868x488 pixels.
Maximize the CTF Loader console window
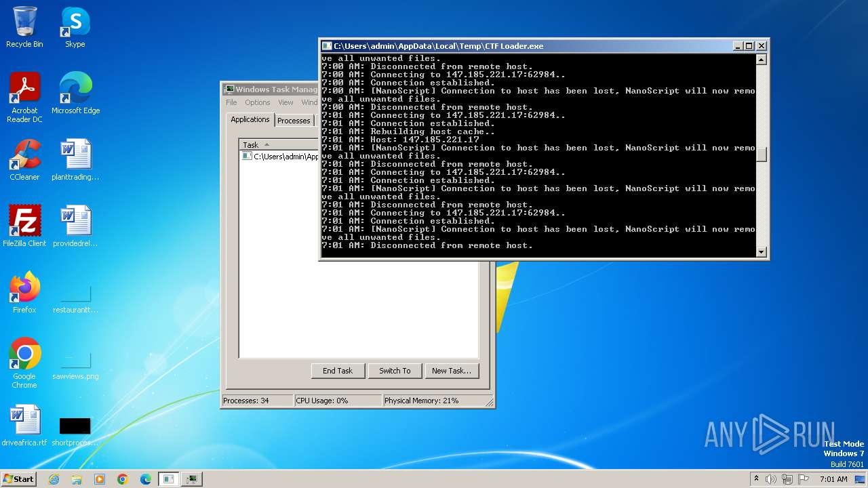tap(749, 46)
